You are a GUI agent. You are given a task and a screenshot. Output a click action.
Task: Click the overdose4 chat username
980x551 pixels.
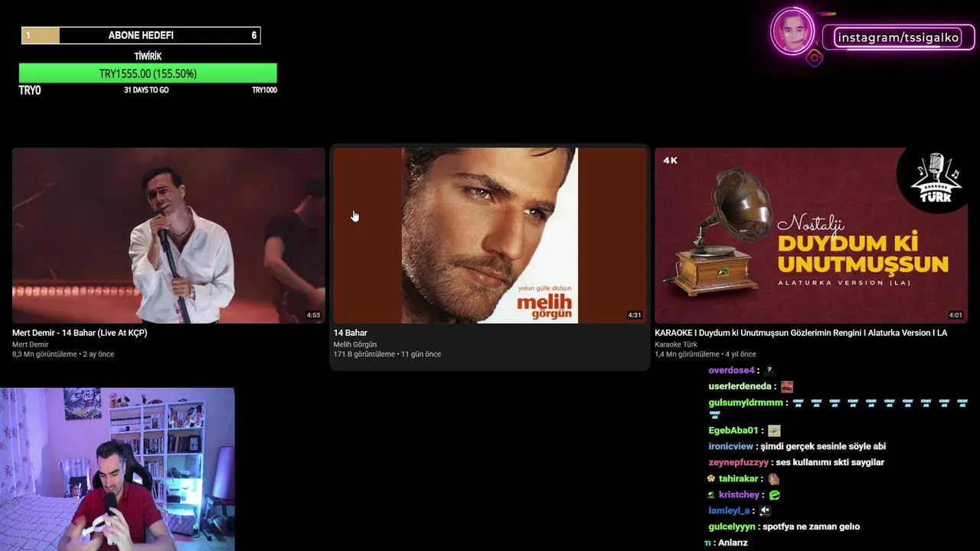coord(731,370)
